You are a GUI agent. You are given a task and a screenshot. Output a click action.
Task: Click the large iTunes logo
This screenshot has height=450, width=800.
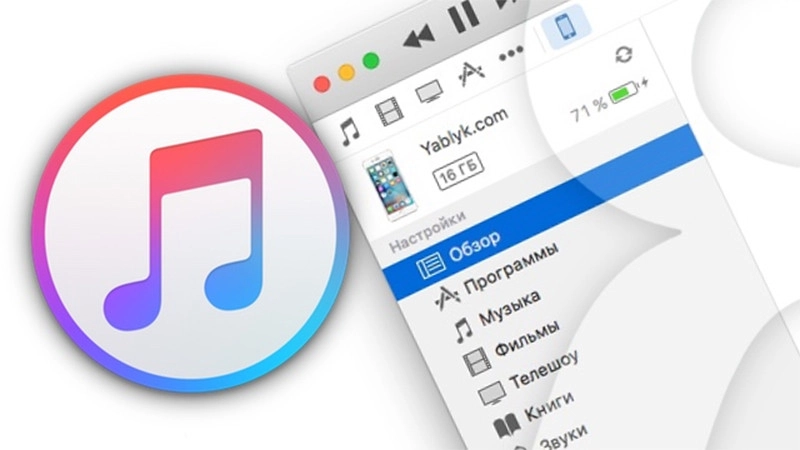190,233
